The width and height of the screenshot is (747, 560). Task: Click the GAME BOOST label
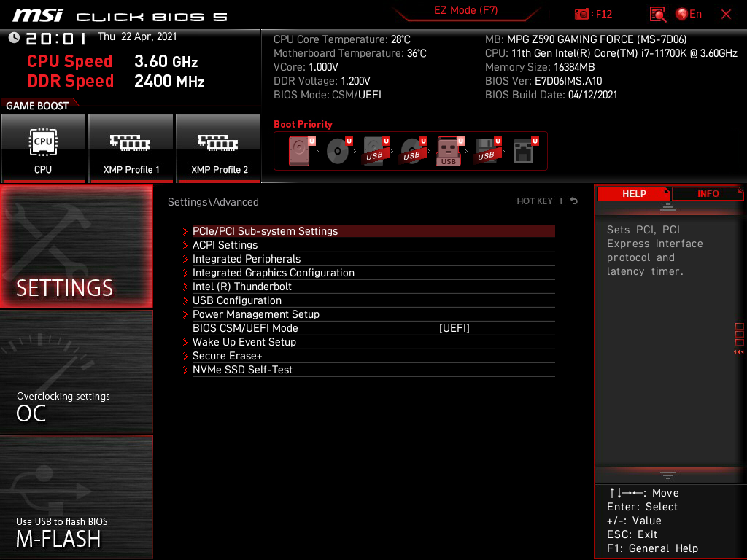point(37,106)
